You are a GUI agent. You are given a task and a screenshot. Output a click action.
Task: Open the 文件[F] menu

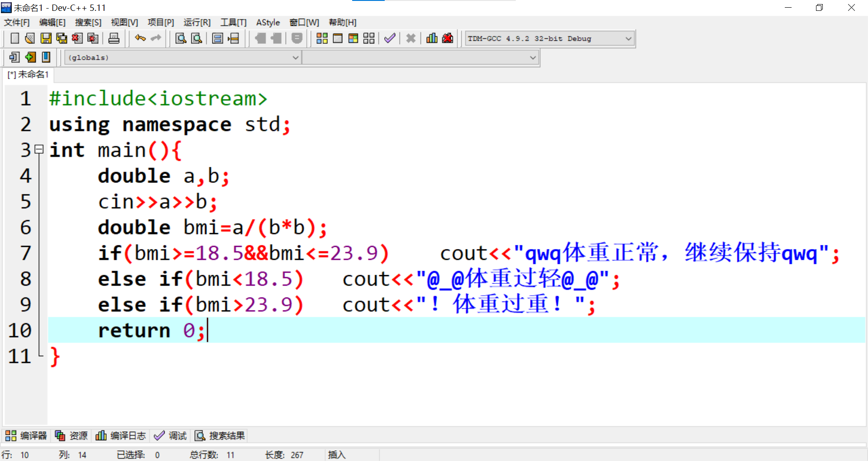17,22
